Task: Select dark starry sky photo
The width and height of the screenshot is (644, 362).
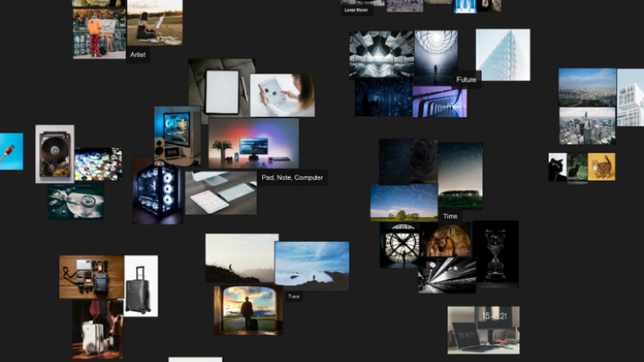Action: [x=394, y=162]
